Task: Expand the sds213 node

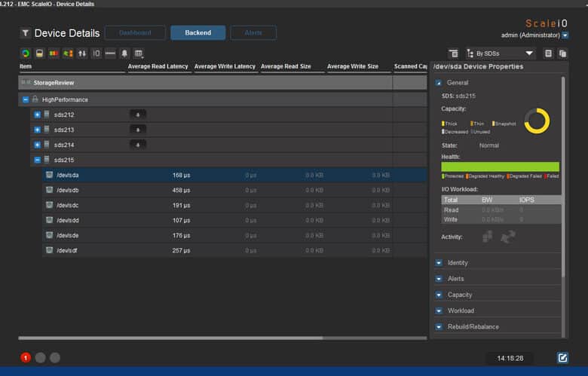Action: click(x=37, y=130)
